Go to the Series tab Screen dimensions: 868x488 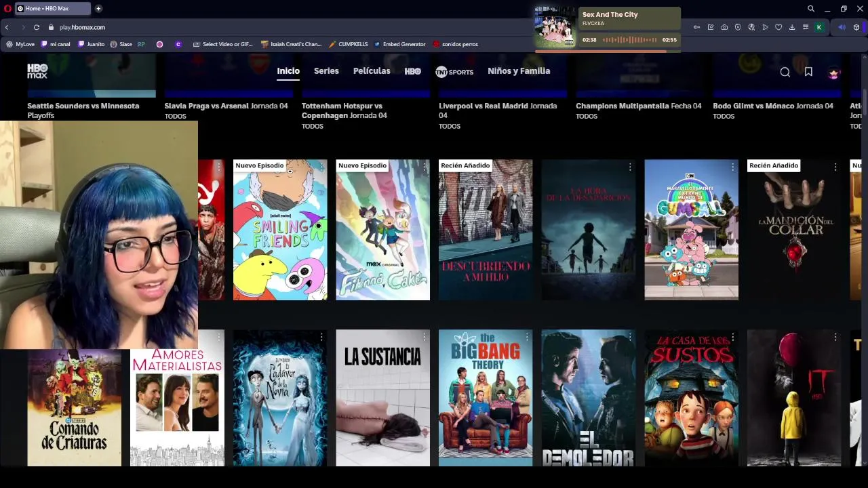[326, 71]
